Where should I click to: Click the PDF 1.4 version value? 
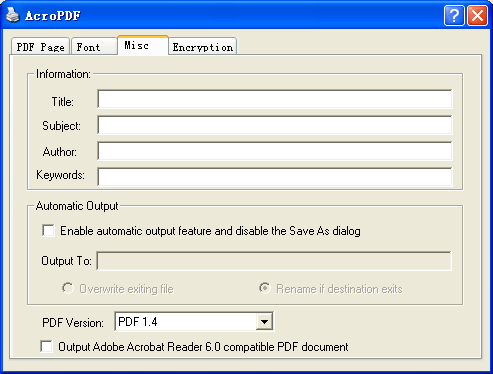coord(138,322)
